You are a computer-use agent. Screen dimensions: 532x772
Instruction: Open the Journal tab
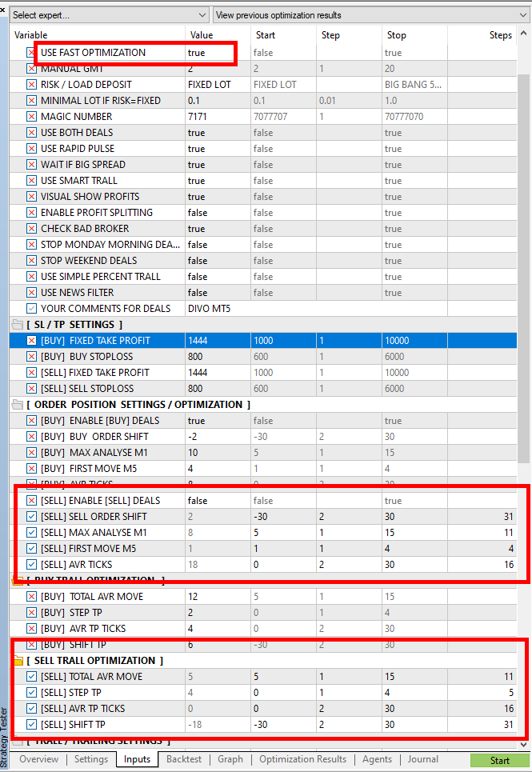[422, 759]
